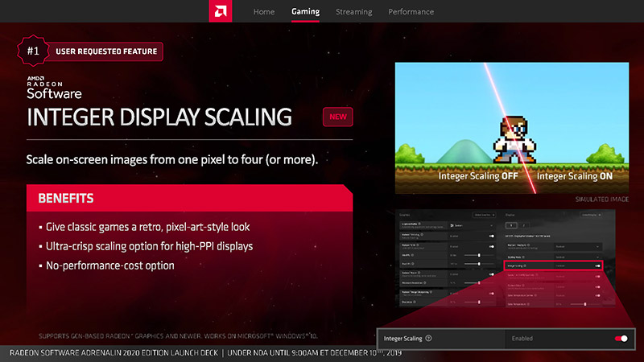Toggle the switch directly below Integer Scaling row
Image resolution: width=644 pixels, height=362 pixels.
coord(597,276)
